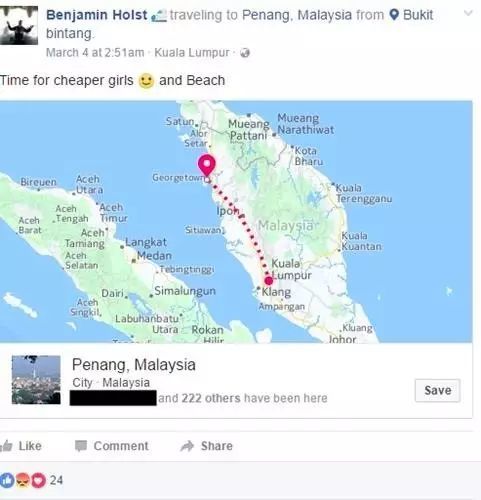The width and height of the screenshot is (481, 500).
Task: Comment on the post
Action: [x=112, y=446]
